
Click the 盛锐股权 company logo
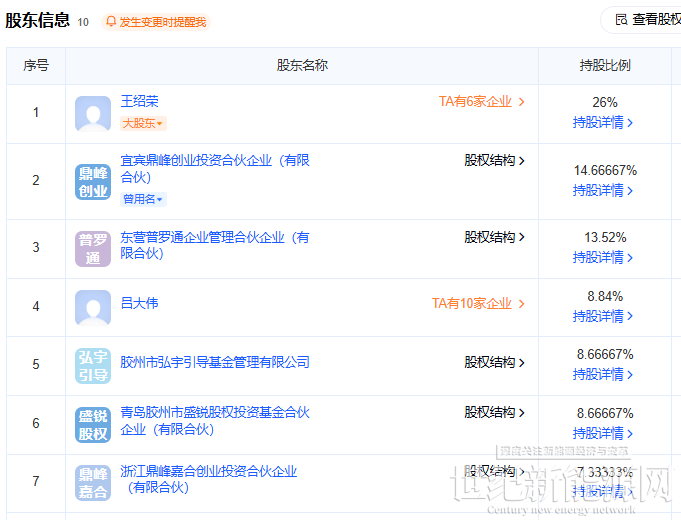93,424
